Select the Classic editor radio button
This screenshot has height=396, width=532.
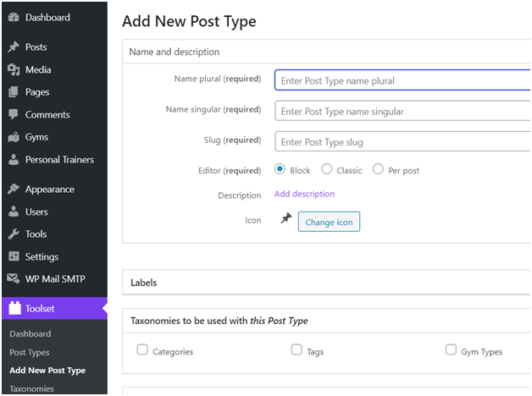327,168
